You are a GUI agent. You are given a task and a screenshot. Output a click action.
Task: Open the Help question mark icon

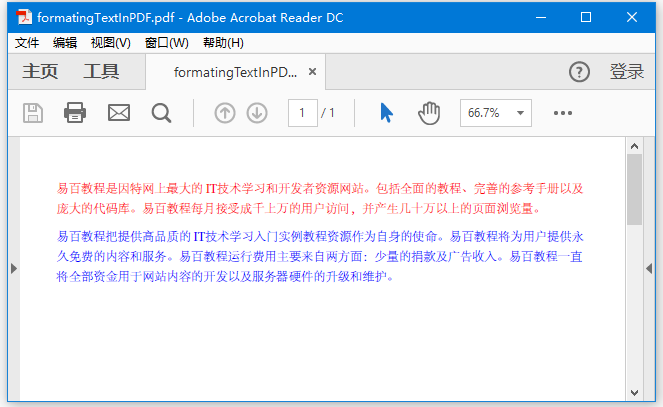pyautogui.click(x=579, y=72)
